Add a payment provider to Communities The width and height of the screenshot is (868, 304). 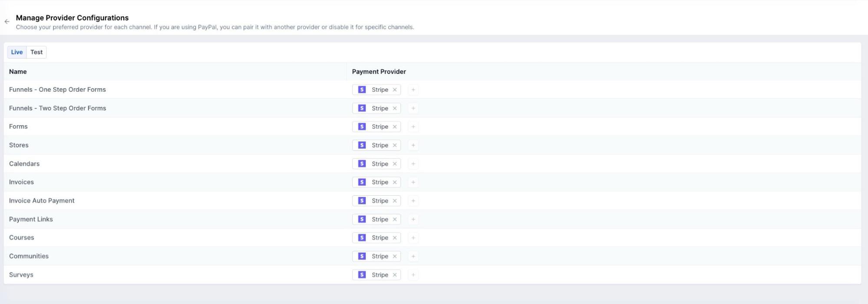tap(413, 257)
